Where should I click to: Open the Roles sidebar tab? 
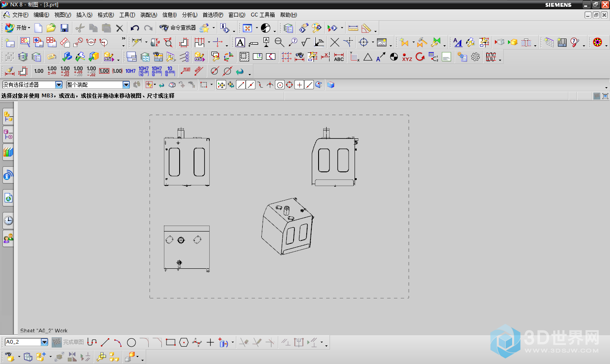coord(8,239)
